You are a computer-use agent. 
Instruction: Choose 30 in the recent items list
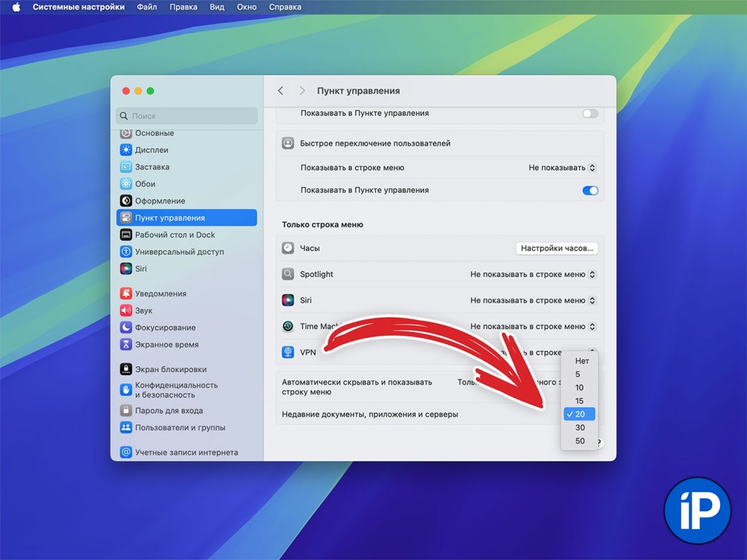(580, 428)
